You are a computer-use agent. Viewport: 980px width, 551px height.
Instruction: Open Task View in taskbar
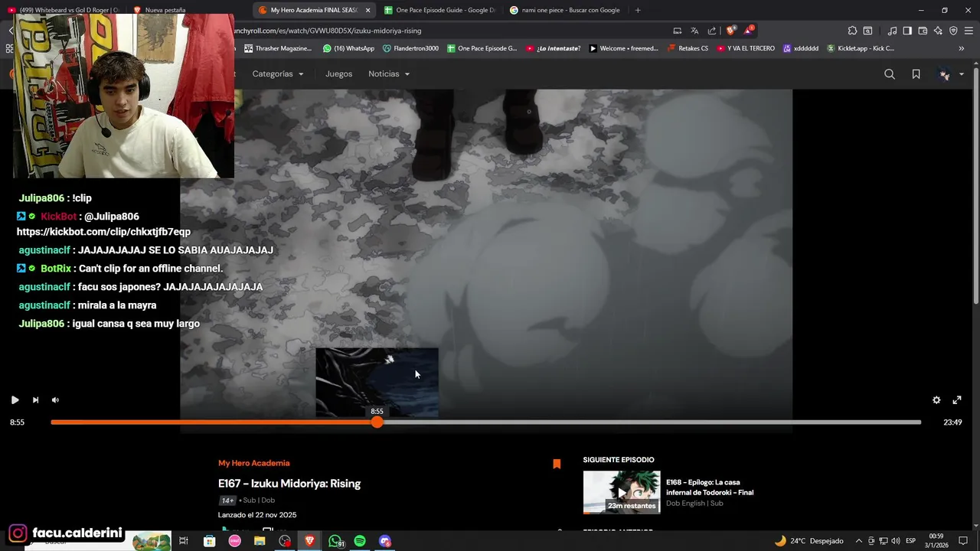coord(184,541)
